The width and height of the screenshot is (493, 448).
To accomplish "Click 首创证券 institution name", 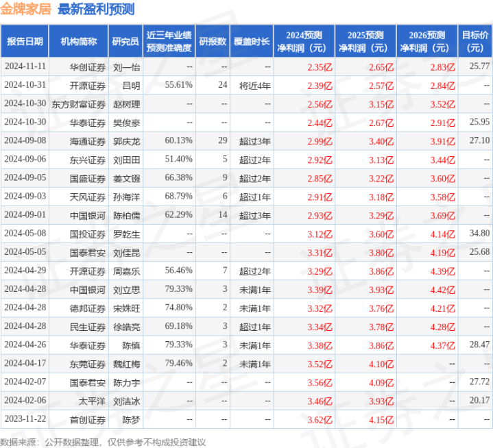I will coord(87,419).
